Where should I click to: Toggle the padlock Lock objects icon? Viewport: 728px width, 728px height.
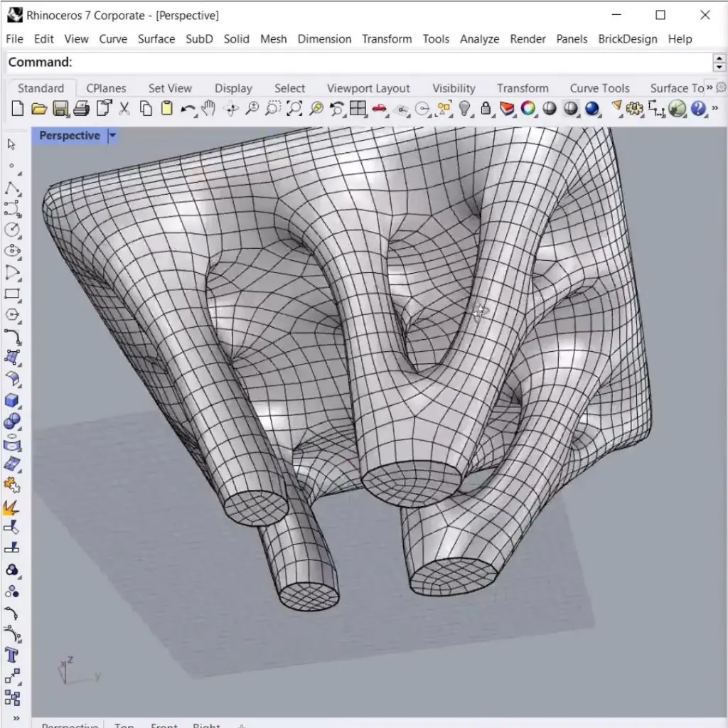coord(486,109)
